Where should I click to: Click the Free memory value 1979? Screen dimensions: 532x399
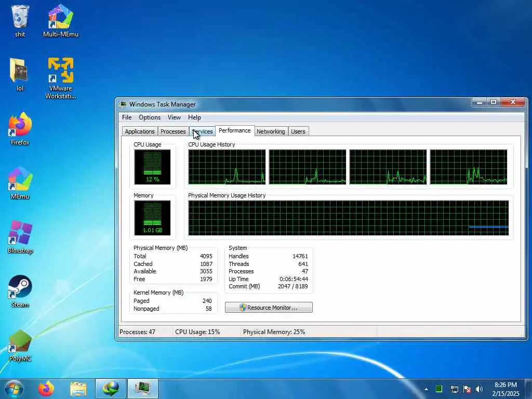click(206, 279)
